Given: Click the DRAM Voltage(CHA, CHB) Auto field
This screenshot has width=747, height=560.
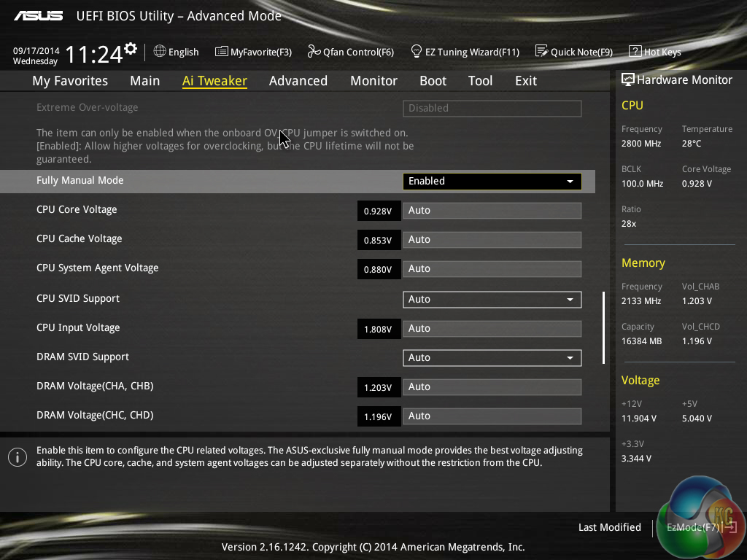Looking at the screenshot, I should point(492,386).
